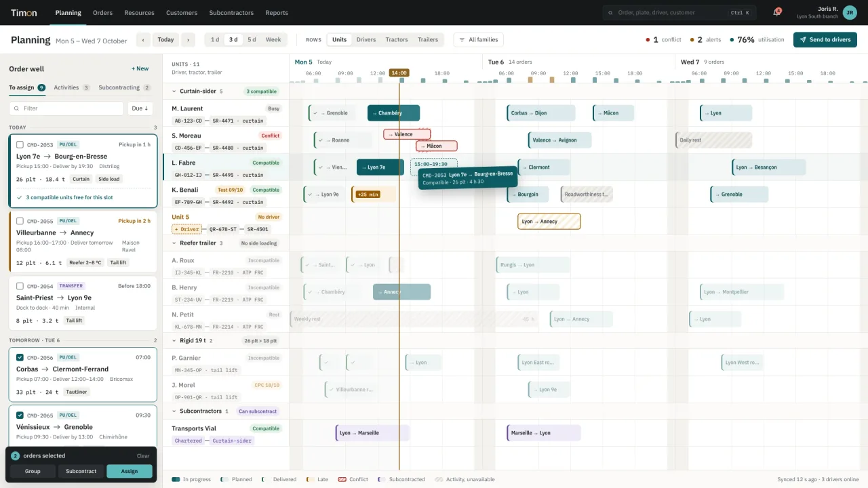Click the + Driver tag on Unit 5
Image resolution: width=868 pixels, height=488 pixels.
186,229
